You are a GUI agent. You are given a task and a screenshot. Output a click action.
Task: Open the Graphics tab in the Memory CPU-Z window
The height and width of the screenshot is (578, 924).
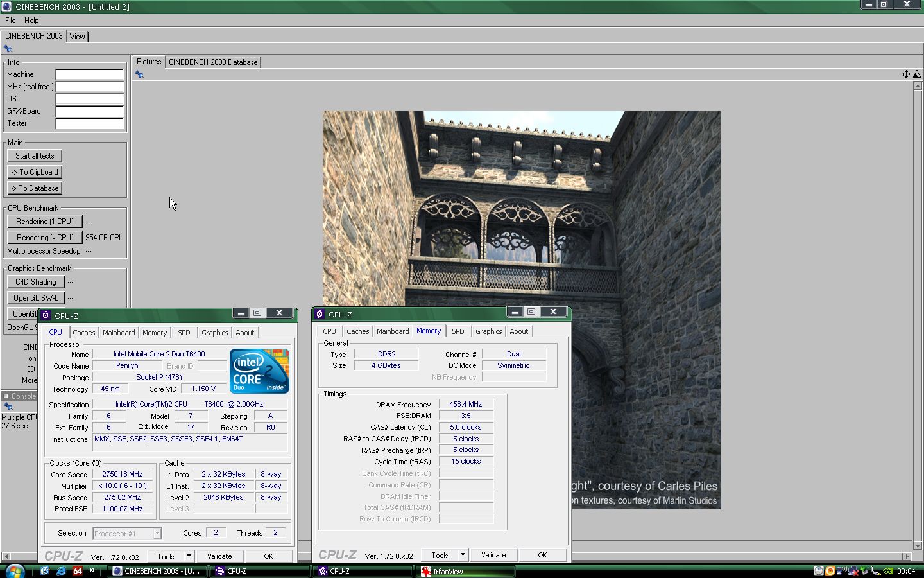[x=488, y=331]
